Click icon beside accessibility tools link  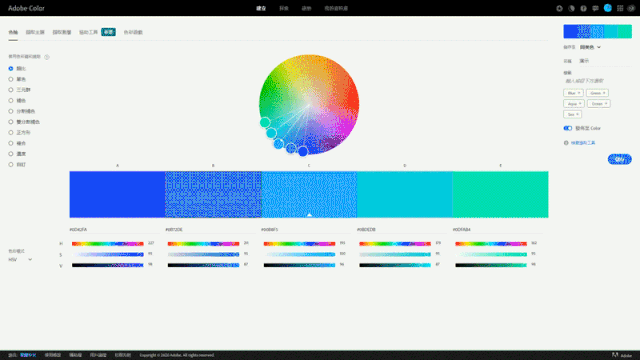coord(566,143)
